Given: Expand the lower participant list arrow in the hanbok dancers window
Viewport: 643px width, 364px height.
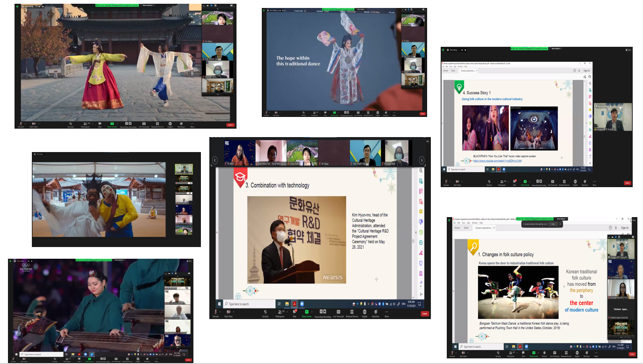Looking at the screenshot, I should coord(217,95).
